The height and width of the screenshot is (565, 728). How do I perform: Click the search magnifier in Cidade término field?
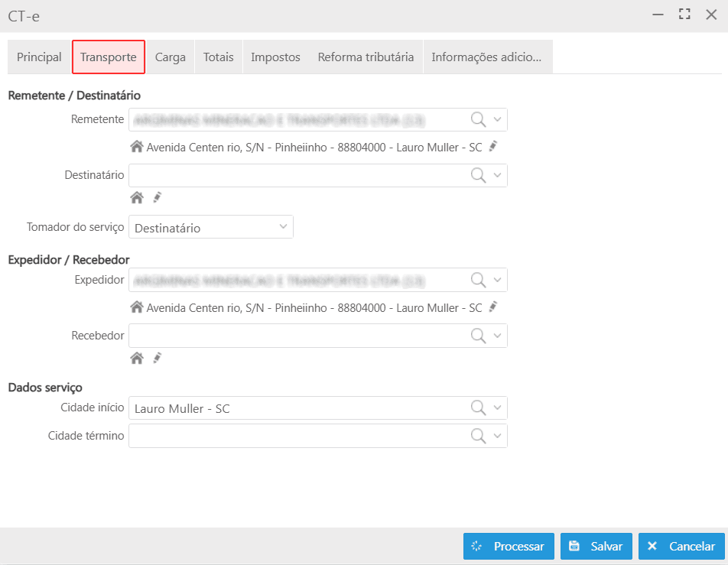click(x=479, y=436)
